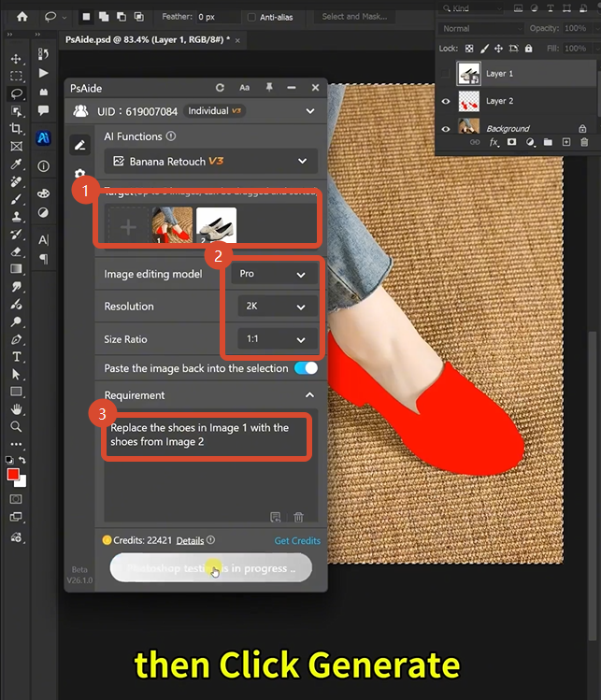
Task: Select the Pen tool
Action: coord(16,339)
